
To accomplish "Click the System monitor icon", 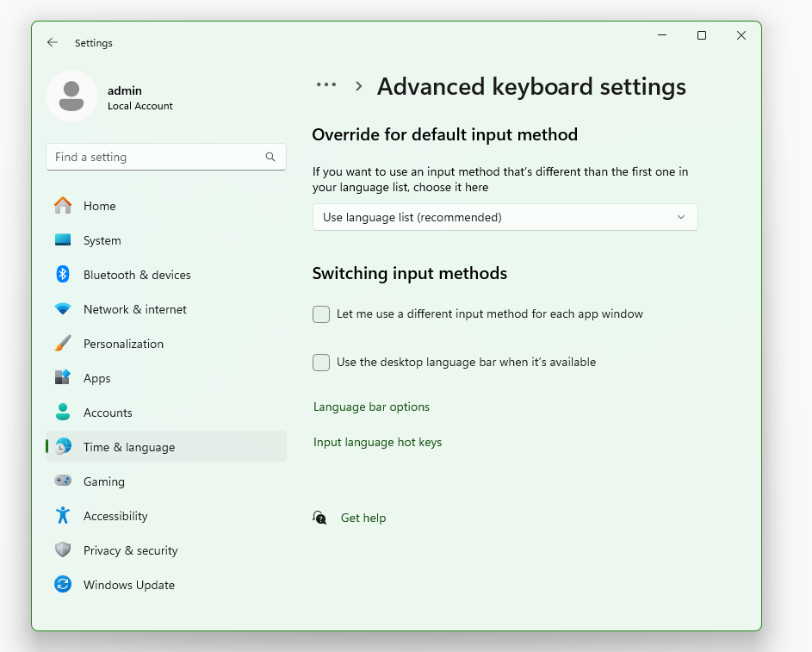I will [x=63, y=239].
